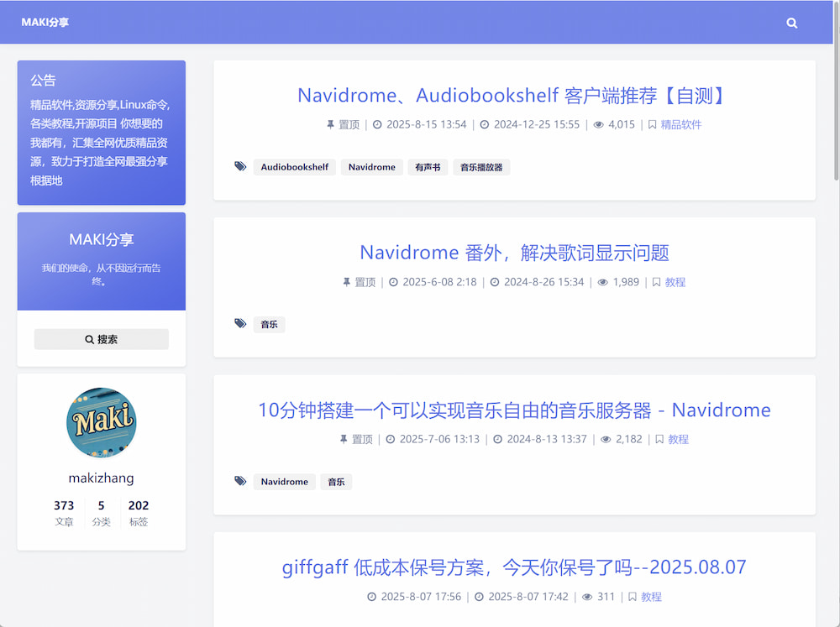Open the giffgaff 低成本保号方案 article

(x=514, y=567)
